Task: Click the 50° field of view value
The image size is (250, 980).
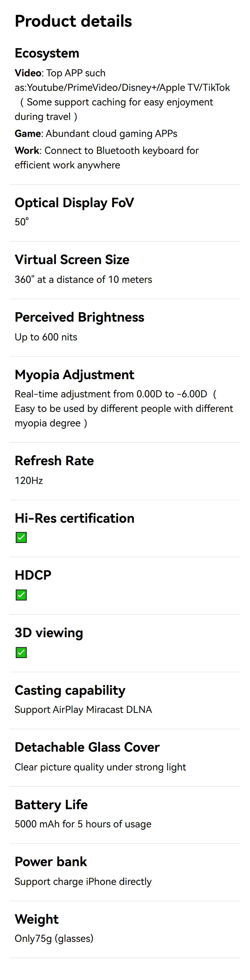Action: pos(22,222)
